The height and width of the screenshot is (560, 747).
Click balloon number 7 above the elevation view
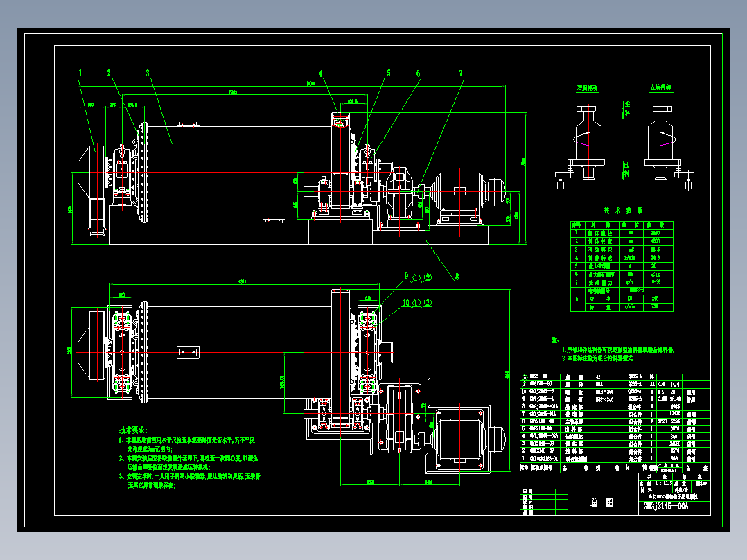(x=461, y=73)
